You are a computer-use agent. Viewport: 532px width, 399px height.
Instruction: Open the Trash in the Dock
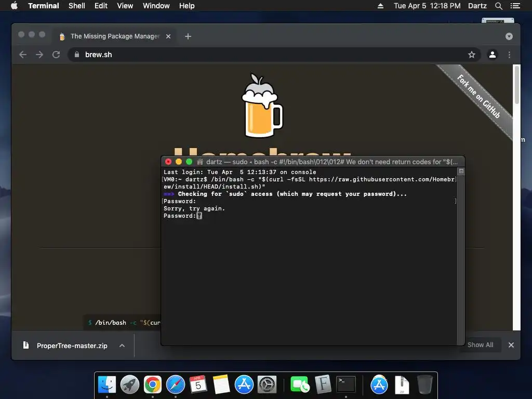click(424, 384)
